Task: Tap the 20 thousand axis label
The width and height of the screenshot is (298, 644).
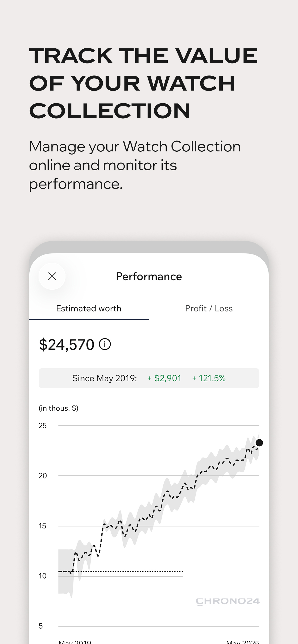Action: [x=42, y=476]
